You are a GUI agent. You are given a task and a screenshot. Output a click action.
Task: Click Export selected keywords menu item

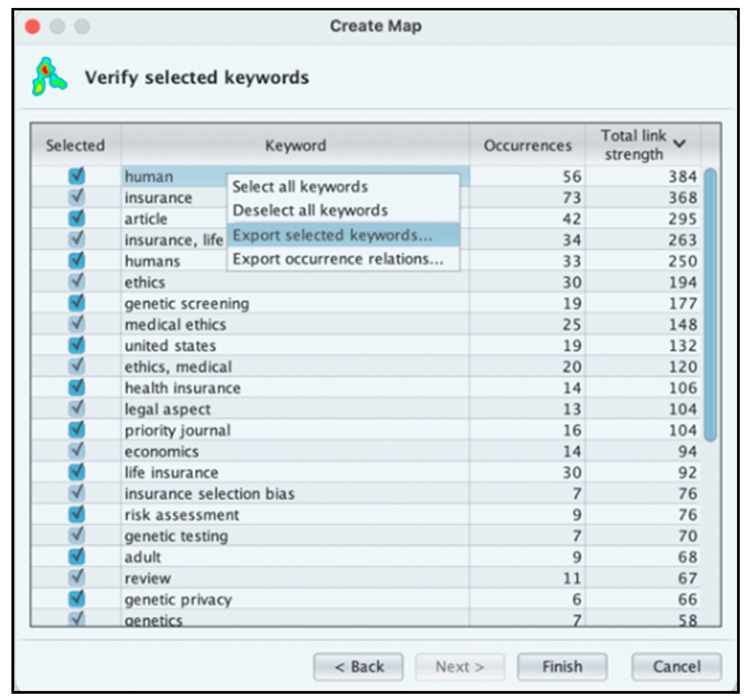point(332,236)
